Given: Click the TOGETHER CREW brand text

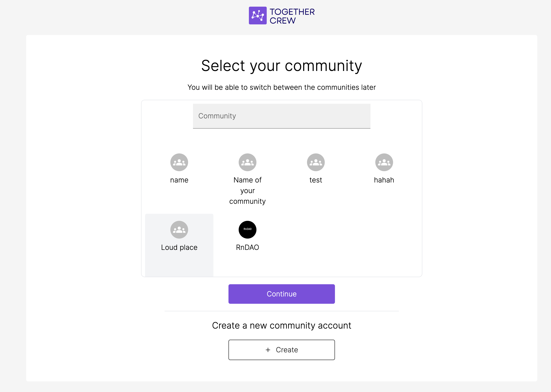Looking at the screenshot, I should (292, 16).
